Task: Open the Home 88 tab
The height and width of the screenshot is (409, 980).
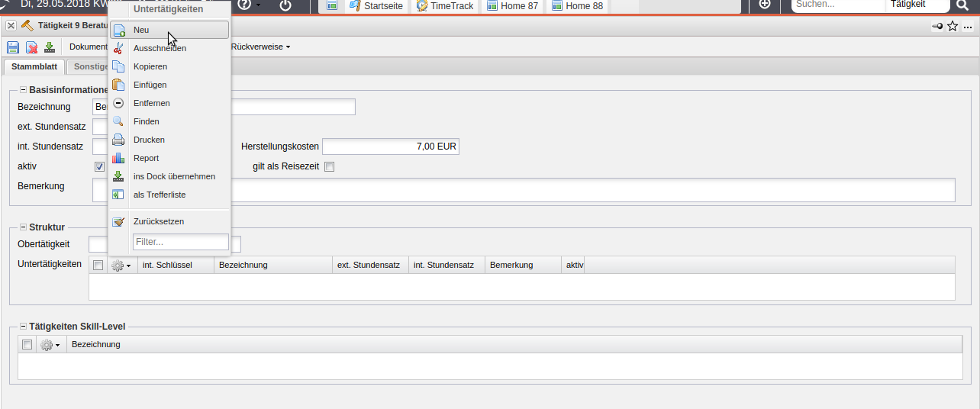Action: click(577, 5)
